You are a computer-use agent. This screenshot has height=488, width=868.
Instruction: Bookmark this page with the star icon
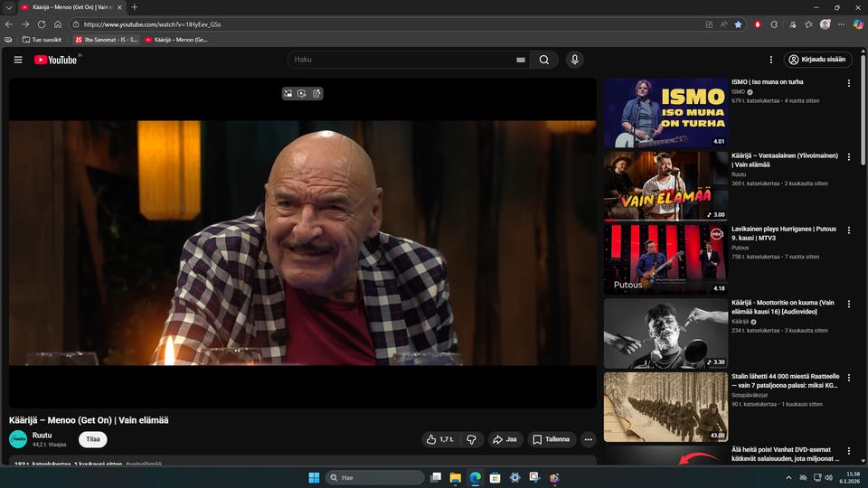tap(738, 24)
